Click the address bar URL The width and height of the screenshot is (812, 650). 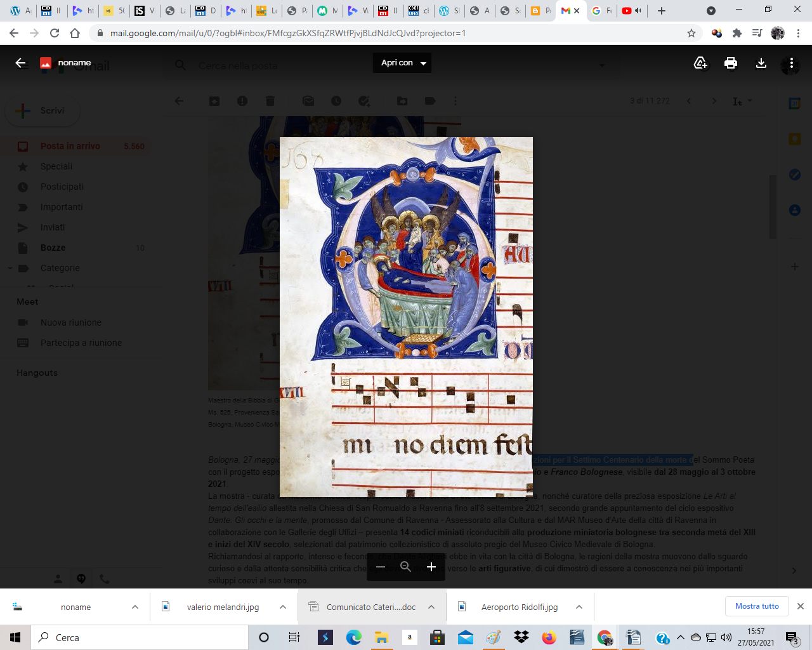point(288,33)
